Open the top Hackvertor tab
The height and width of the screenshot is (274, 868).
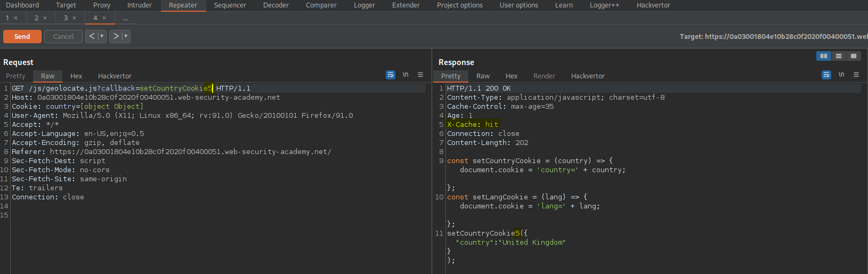[654, 5]
